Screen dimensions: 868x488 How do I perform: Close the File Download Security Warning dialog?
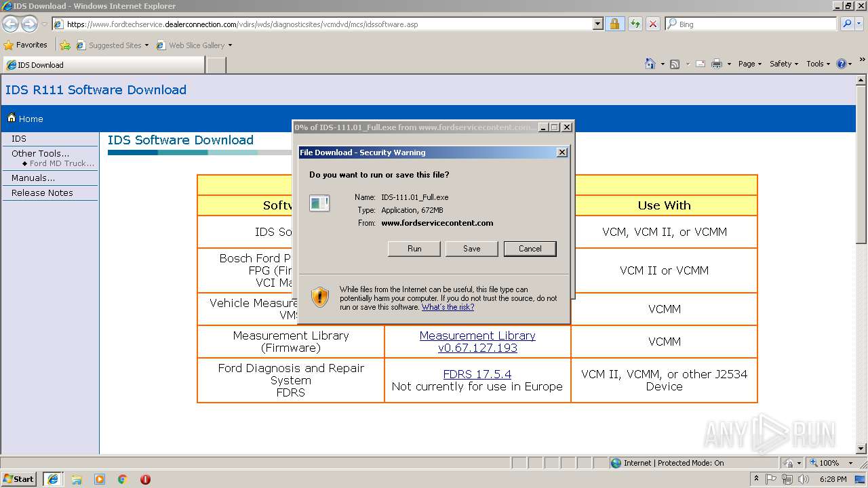561,152
